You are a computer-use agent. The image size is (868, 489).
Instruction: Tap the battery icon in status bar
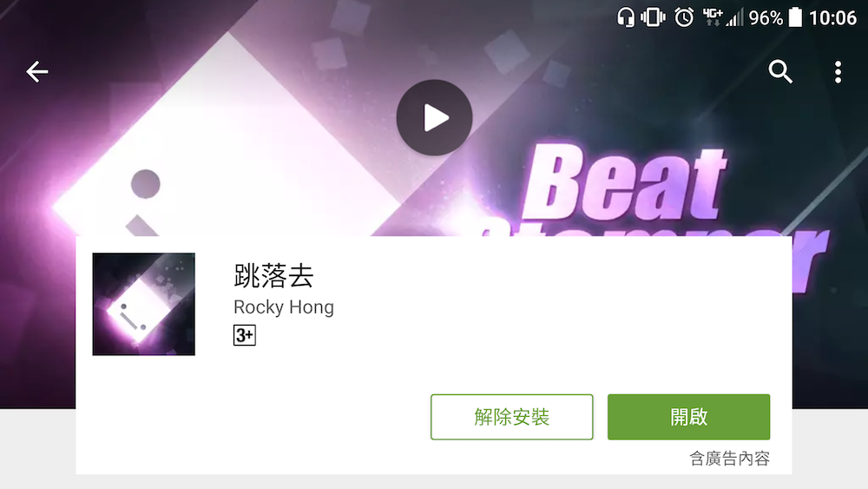[795, 17]
